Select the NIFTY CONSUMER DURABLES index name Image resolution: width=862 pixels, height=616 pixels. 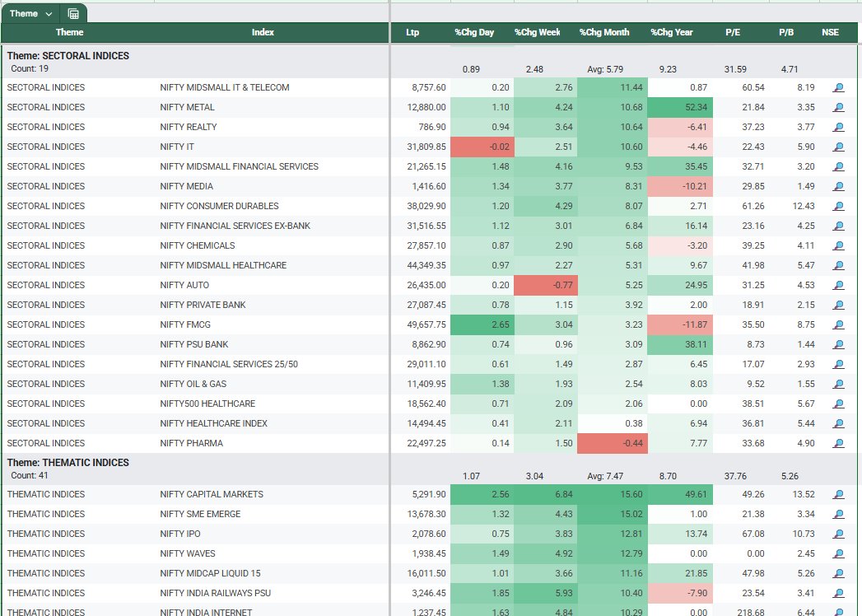(219, 206)
